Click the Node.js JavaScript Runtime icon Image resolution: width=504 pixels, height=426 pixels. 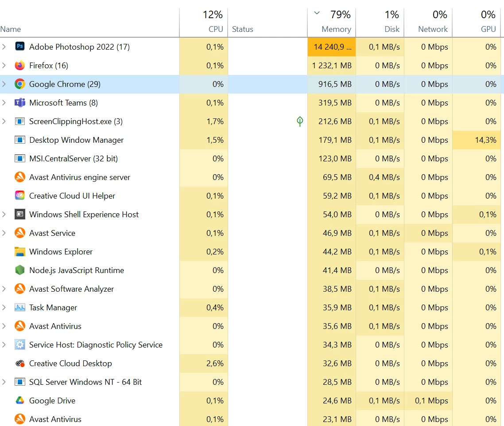(x=19, y=270)
